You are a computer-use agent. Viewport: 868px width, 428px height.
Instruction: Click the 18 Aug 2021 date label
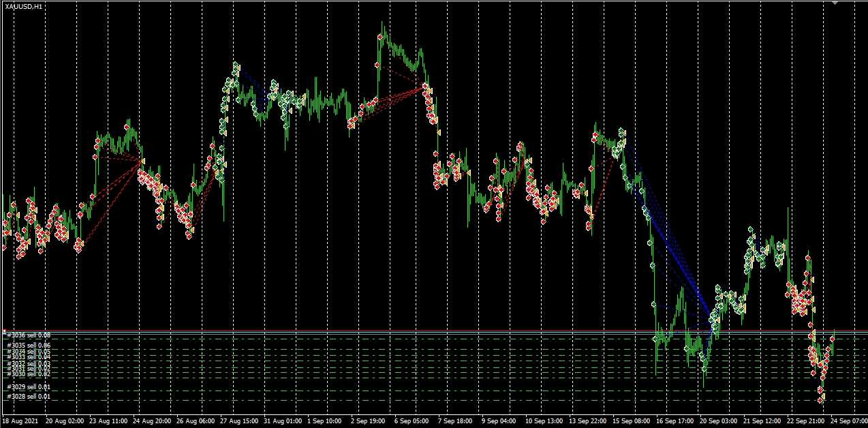[x=20, y=421]
